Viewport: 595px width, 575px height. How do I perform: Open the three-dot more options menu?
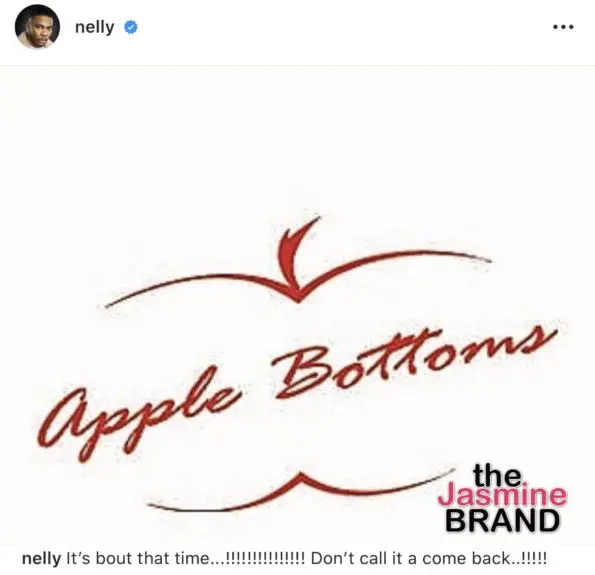(x=563, y=27)
